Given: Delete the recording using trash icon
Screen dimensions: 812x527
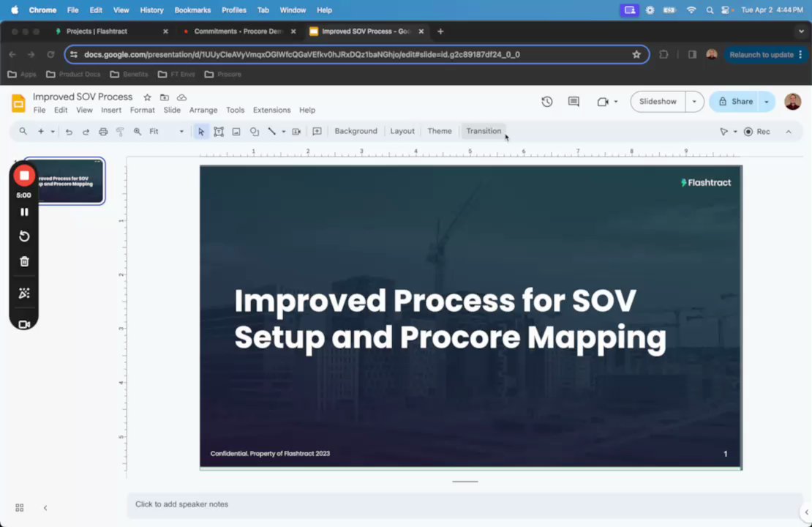Looking at the screenshot, I should pyautogui.click(x=24, y=261).
